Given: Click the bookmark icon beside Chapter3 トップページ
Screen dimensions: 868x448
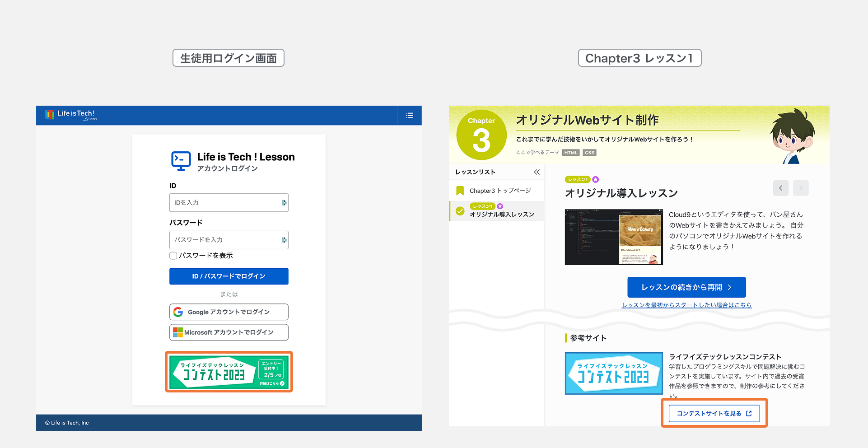Looking at the screenshot, I should (x=460, y=191).
